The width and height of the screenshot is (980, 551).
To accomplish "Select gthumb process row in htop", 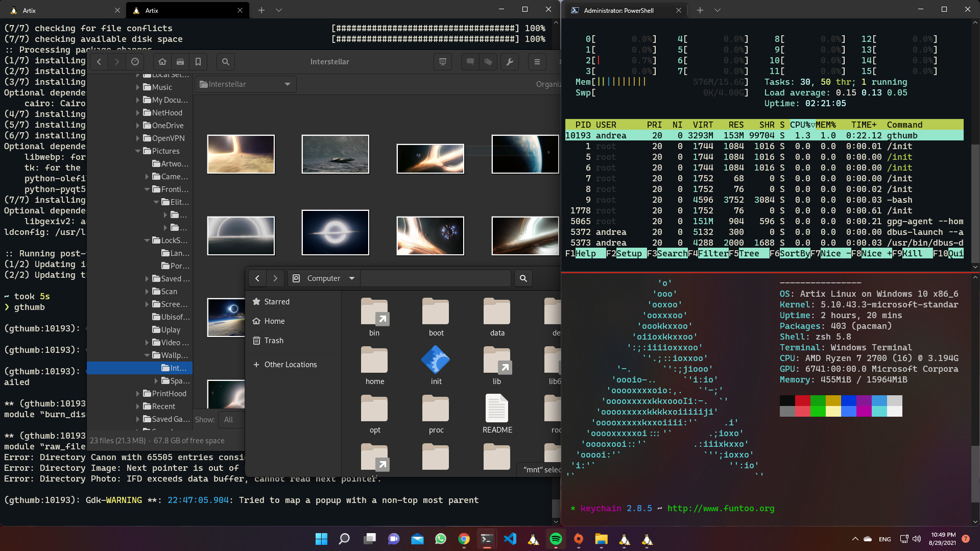I will 764,136.
